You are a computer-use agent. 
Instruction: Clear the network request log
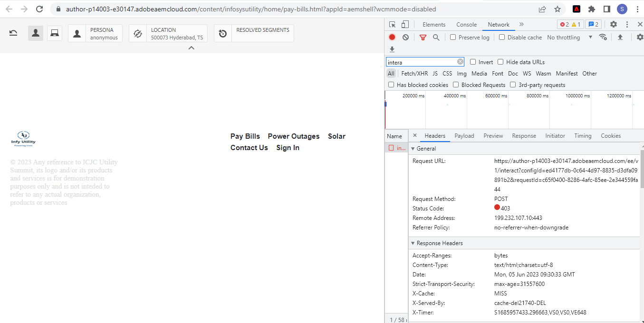(x=405, y=37)
